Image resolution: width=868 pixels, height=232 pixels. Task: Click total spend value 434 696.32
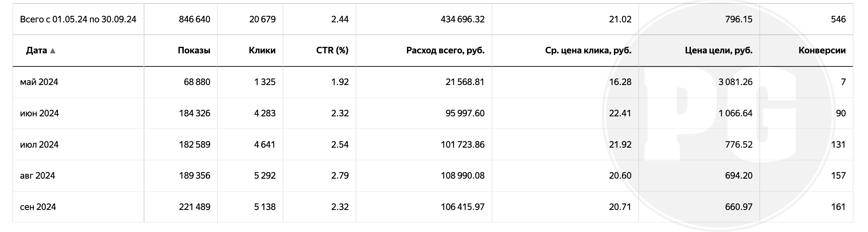point(463,19)
